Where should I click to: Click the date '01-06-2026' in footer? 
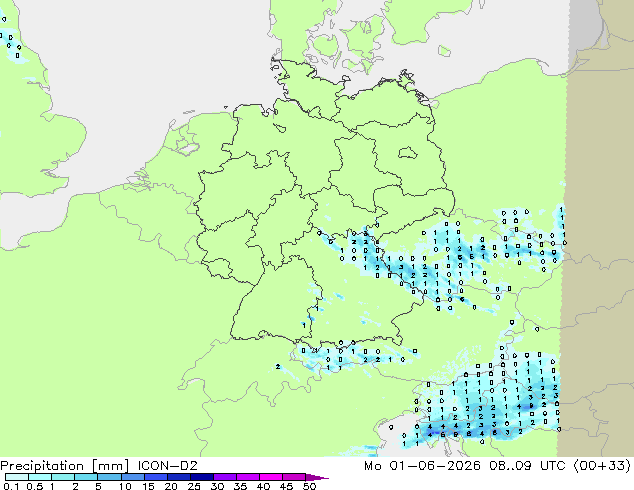click(x=435, y=466)
